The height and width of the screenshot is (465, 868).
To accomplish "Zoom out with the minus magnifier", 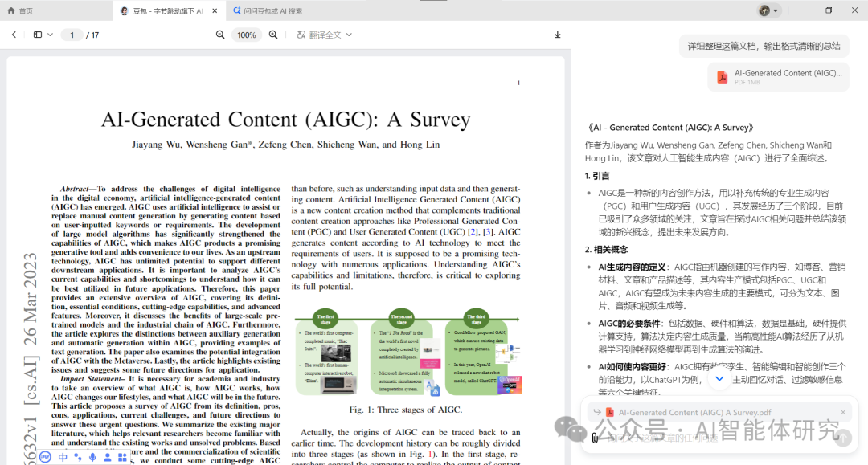I will [x=220, y=35].
